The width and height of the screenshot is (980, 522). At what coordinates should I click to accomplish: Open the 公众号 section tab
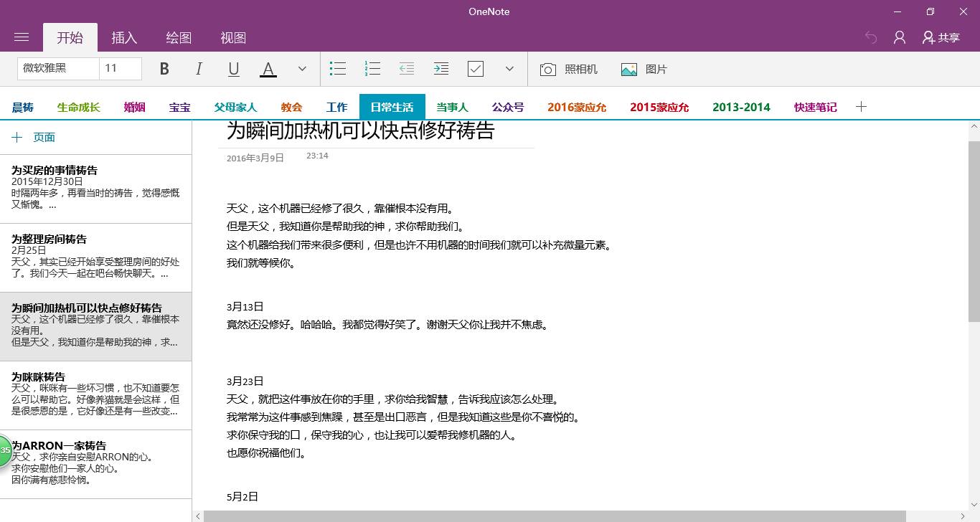(x=508, y=107)
